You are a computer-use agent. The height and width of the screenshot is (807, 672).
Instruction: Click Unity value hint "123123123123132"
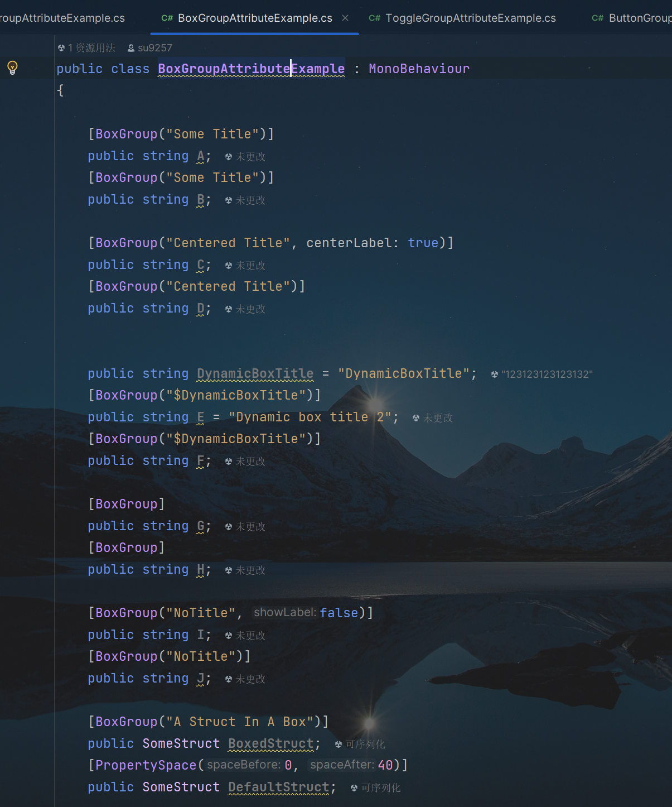(x=547, y=374)
